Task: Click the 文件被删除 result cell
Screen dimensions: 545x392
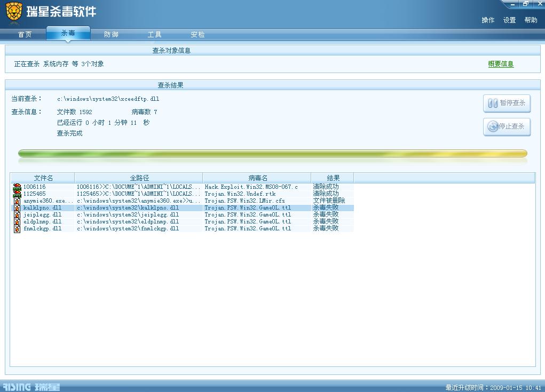Action: pos(329,201)
